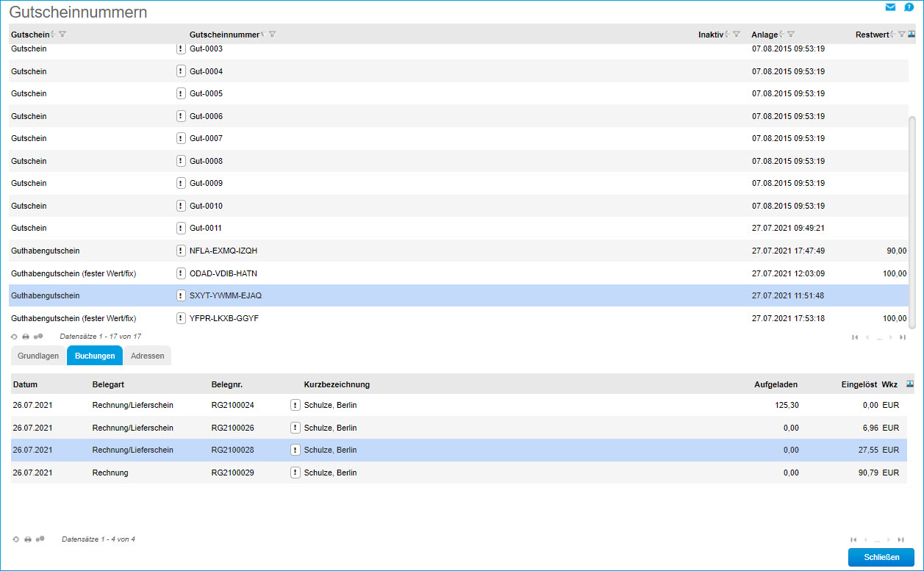The width and height of the screenshot is (924, 571).
Task: Open the filter for the Anlage column
Action: coord(791,35)
